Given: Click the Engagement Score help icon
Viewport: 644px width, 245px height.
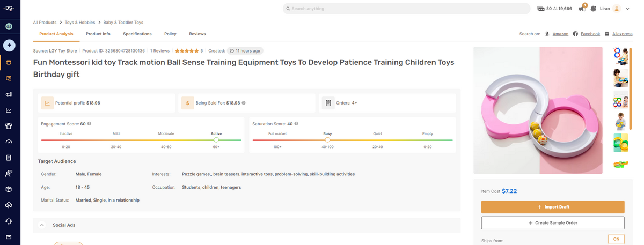Looking at the screenshot, I should point(89,124).
